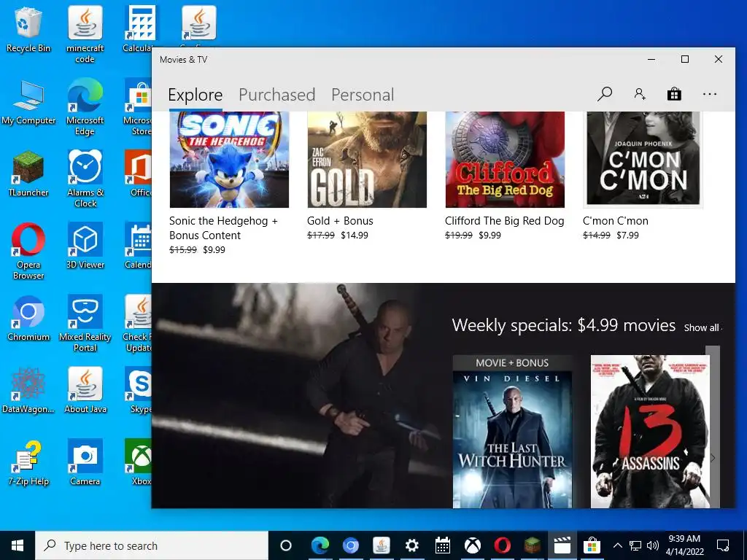The image size is (747, 560).
Task: Open Settings gear on the taskbar
Action: click(x=411, y=545)
